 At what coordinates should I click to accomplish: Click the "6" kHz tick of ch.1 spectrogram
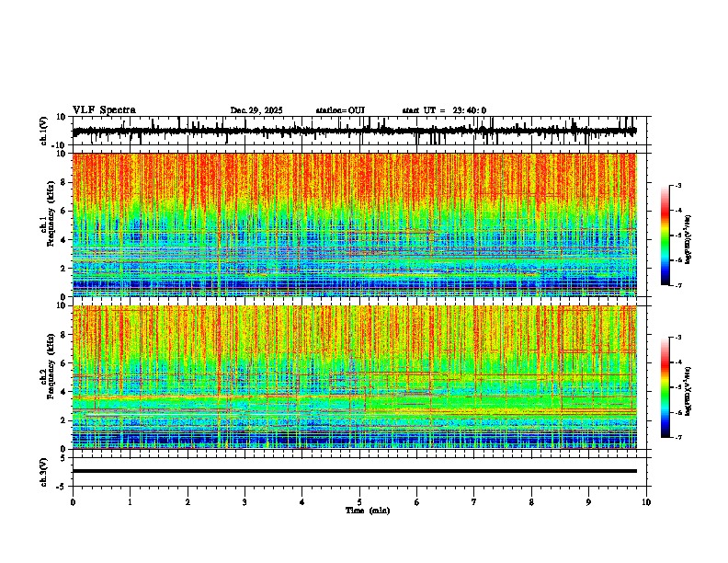64,212
